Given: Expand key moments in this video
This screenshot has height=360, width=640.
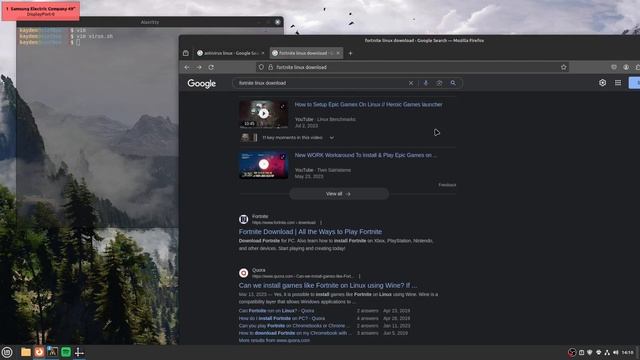Looking at the screenshot, I should coord(332,138).
